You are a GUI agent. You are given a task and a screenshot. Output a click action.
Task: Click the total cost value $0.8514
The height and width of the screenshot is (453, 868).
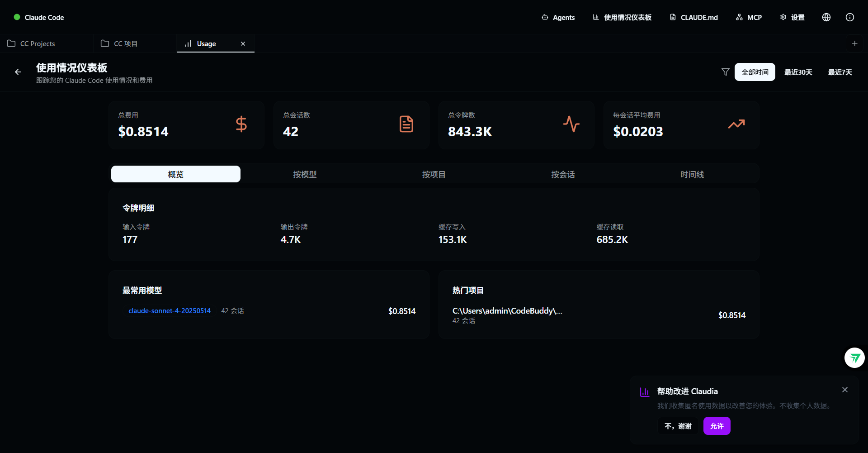[x=143, y=132]
